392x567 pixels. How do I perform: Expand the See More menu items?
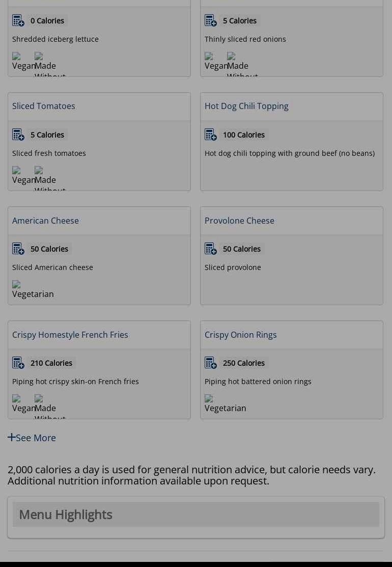click(32, 438)
